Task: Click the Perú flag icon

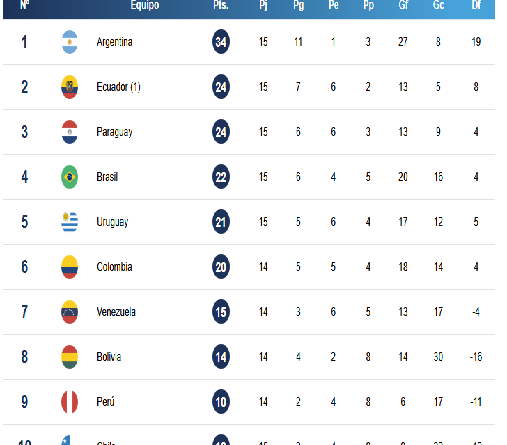Action: (69, 402)
